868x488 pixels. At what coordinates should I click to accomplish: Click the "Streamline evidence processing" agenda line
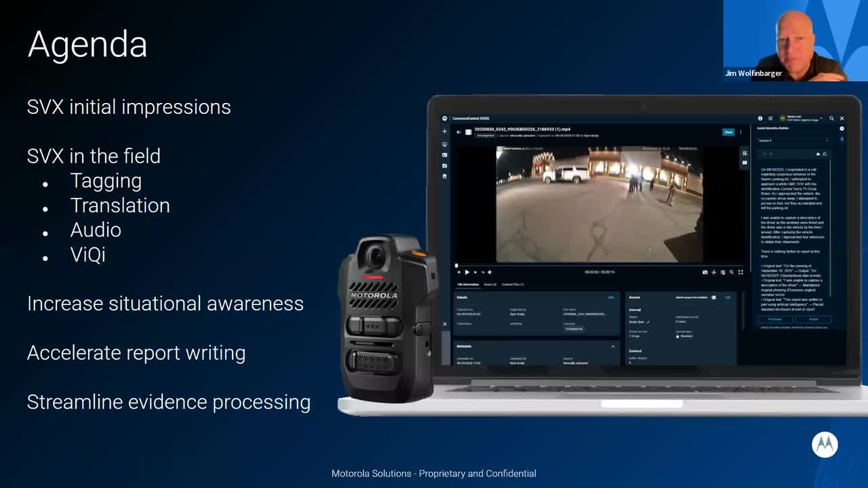click(169, 402)
